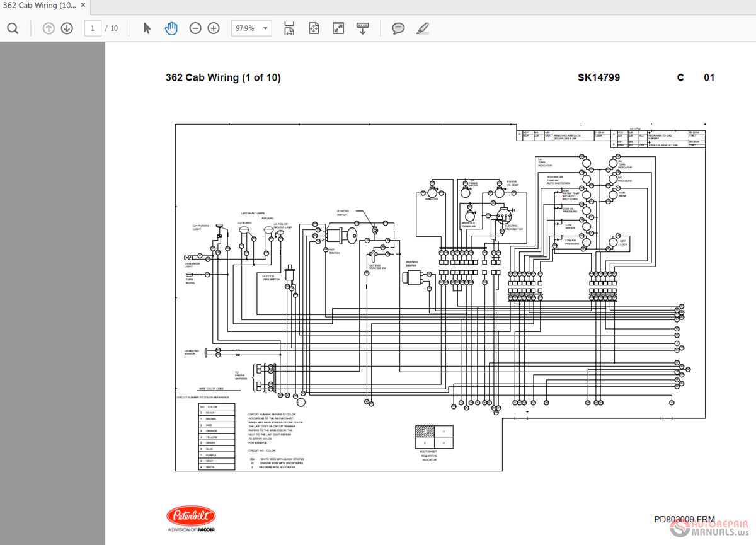
Task: Add a sticky note comment
Action: click(398, 28)
